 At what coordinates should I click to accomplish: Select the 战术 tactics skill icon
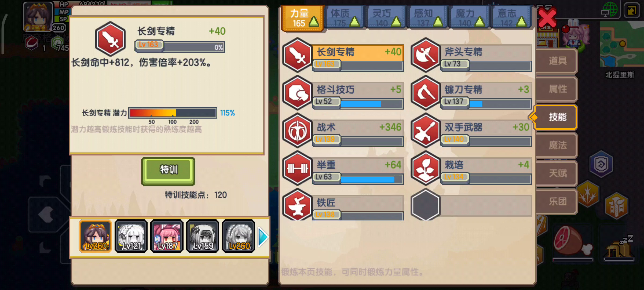tap(297, 130)
